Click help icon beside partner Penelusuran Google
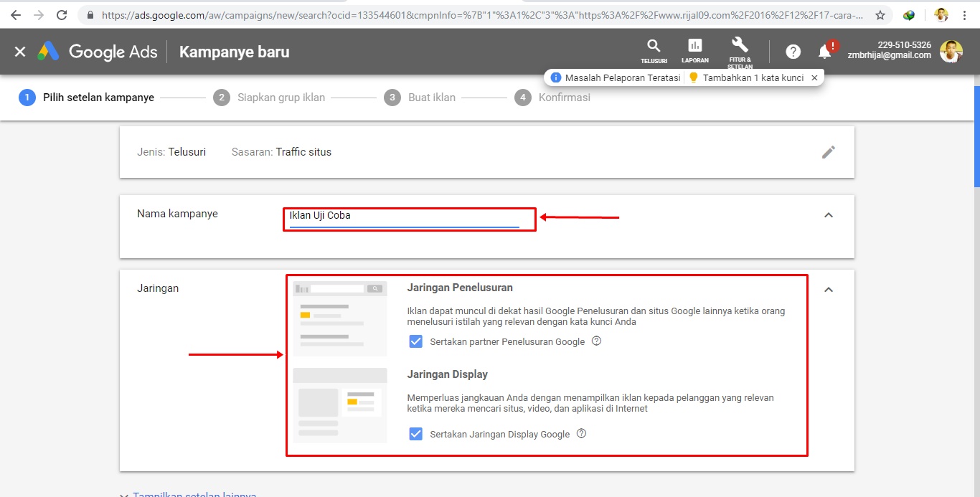 click(x=596, y=341)
